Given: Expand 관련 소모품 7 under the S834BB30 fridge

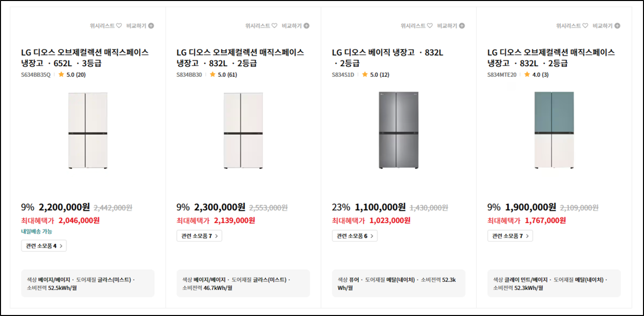Looking at the screenshot, I should (x=199, y=236).
